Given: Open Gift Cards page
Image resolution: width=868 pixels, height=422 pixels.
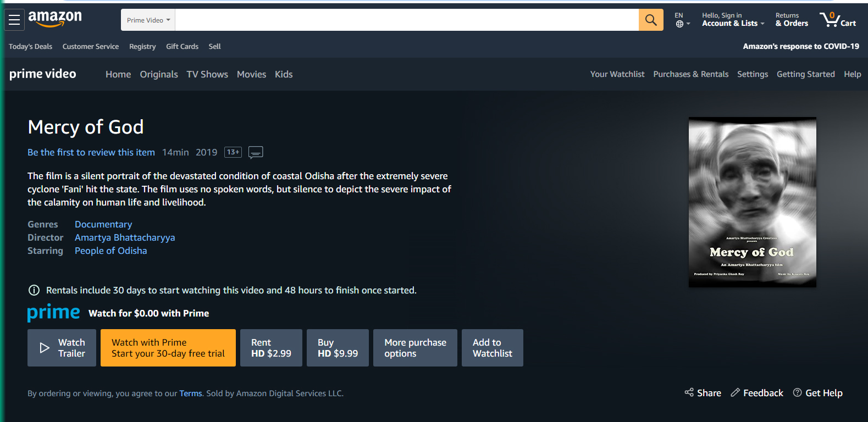Looking at the screenshot, I should (x=182, y=47).
